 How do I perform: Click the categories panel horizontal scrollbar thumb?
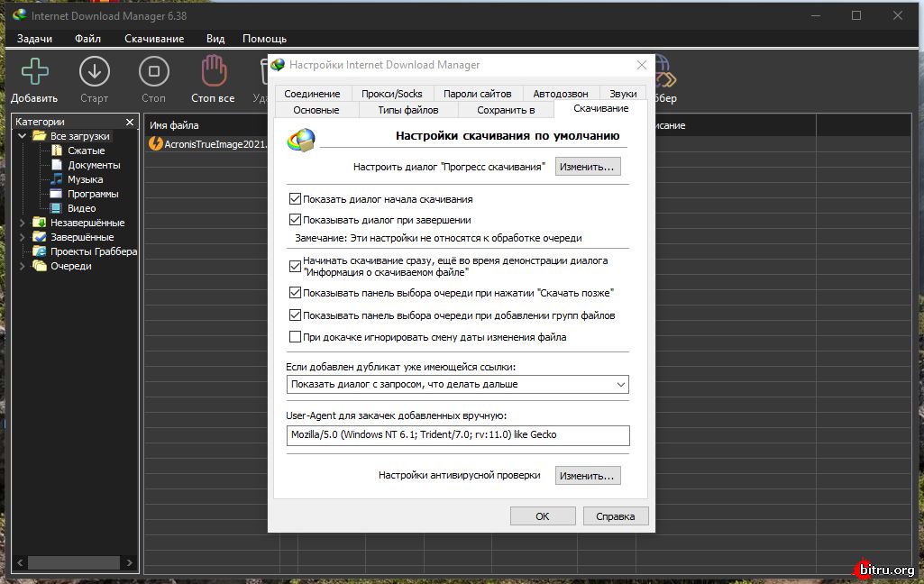(x=74, y=562)
